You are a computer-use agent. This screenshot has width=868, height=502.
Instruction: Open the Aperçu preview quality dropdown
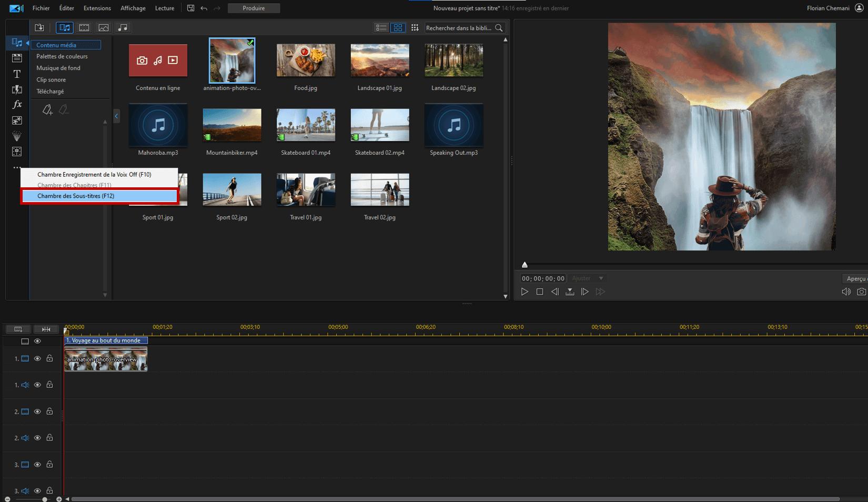coord(855,278)
